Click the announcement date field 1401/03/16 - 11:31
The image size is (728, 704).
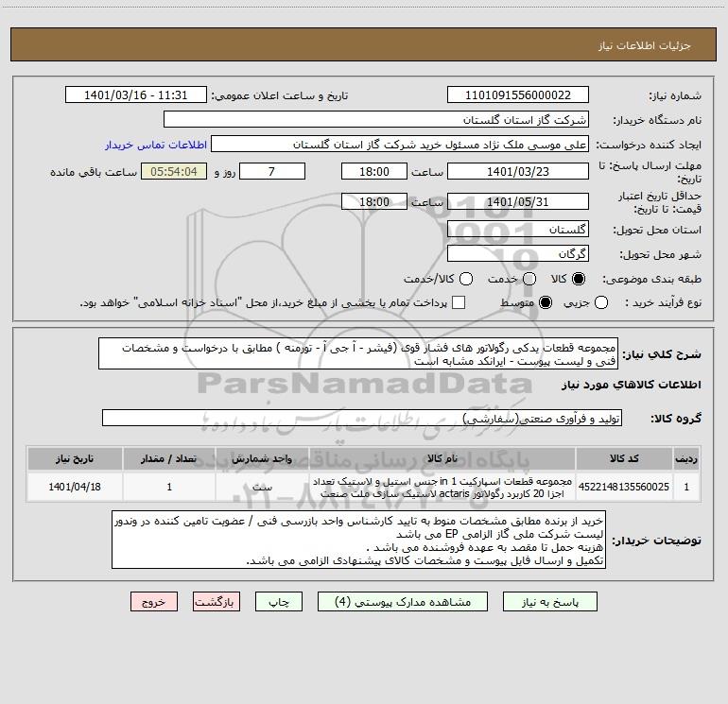point(136,95)
